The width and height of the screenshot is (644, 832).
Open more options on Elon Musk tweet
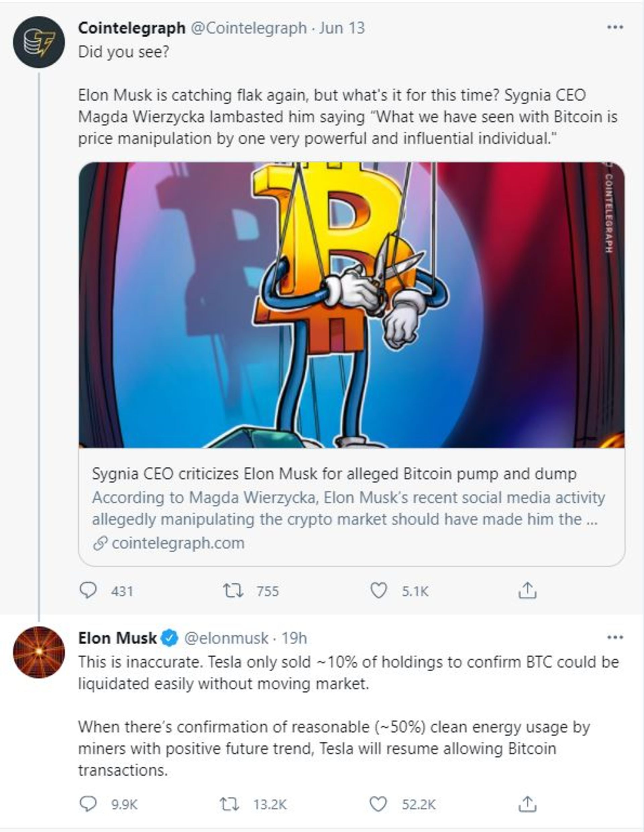(615, 637)
